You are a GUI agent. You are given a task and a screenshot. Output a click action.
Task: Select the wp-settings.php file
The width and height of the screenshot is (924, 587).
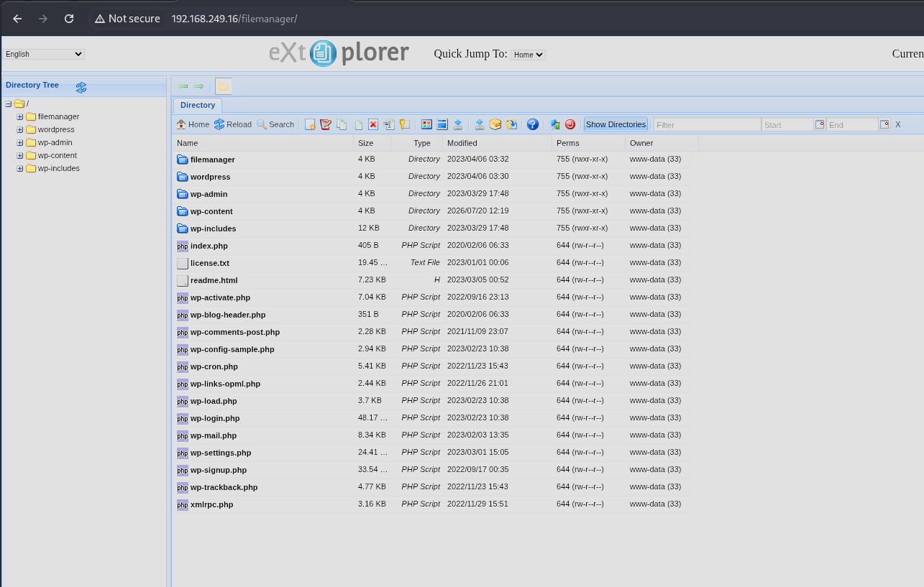431,453
